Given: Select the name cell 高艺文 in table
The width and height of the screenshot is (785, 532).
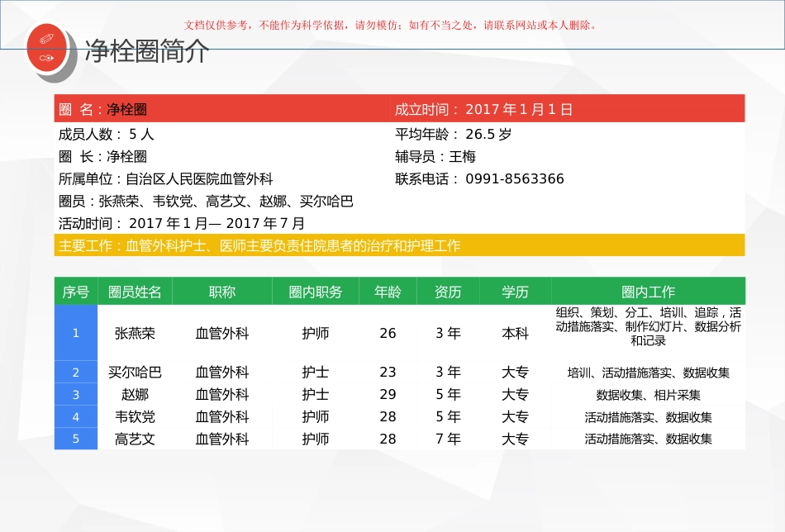Looking at the screenshot, I should click(x=135, y=439).
